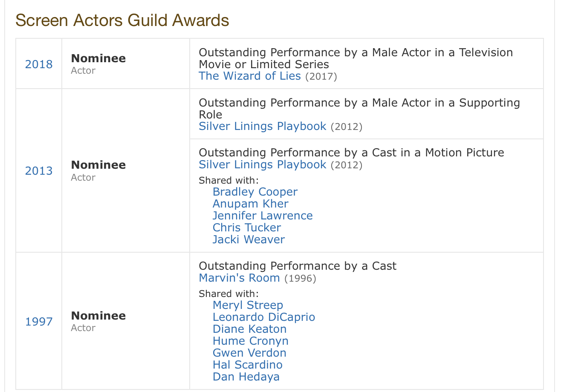Visit Bradley Cooper's profile link
Viewport: 584px width, 392px height.
click(255, 192)
